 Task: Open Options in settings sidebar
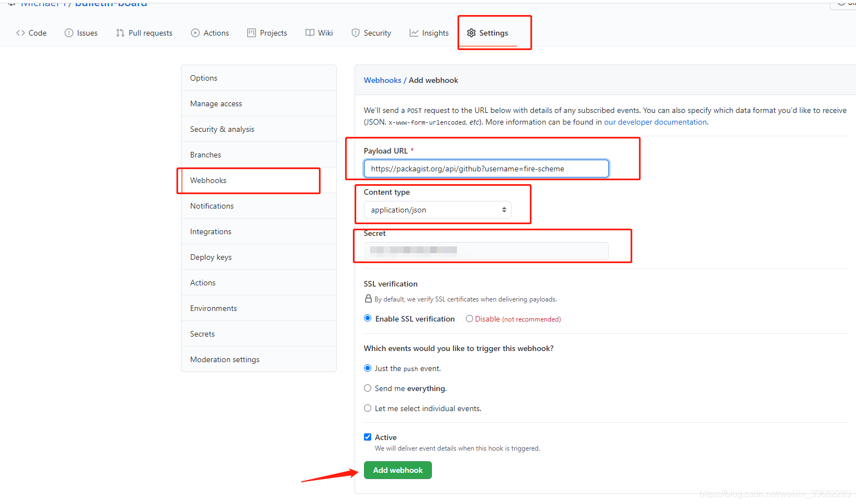pyautogui.click(x=259, y=78)
